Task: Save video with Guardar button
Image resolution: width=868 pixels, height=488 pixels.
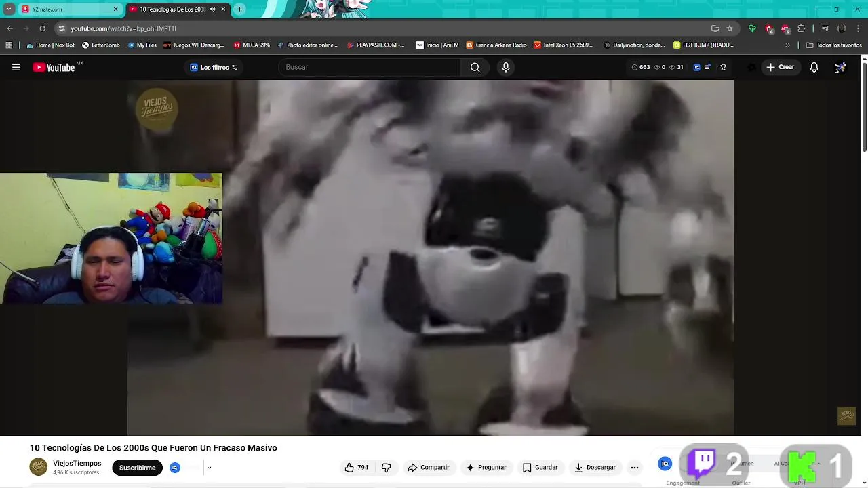Action: click(x=540, y=468)
